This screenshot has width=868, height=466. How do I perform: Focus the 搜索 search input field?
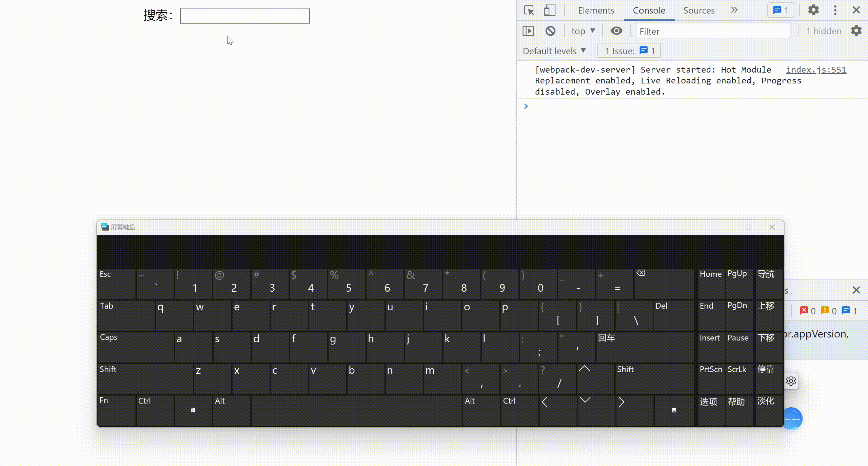coord(245,16)
